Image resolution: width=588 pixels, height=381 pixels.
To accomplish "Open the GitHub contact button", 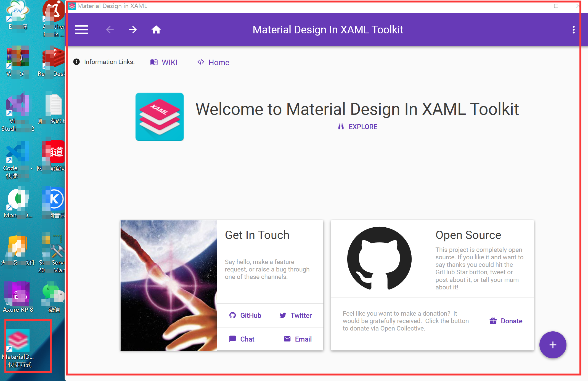I will [245, 315].
